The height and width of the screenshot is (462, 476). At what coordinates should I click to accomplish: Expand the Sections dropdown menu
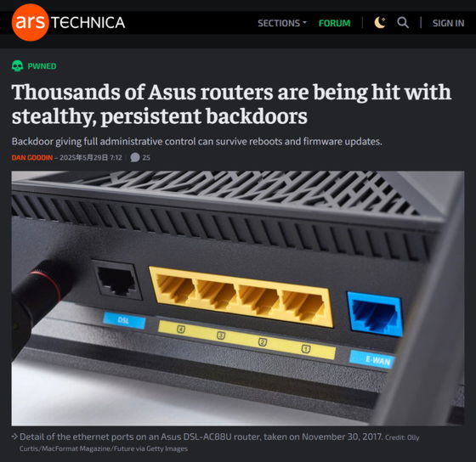click(x=282, y=23)
